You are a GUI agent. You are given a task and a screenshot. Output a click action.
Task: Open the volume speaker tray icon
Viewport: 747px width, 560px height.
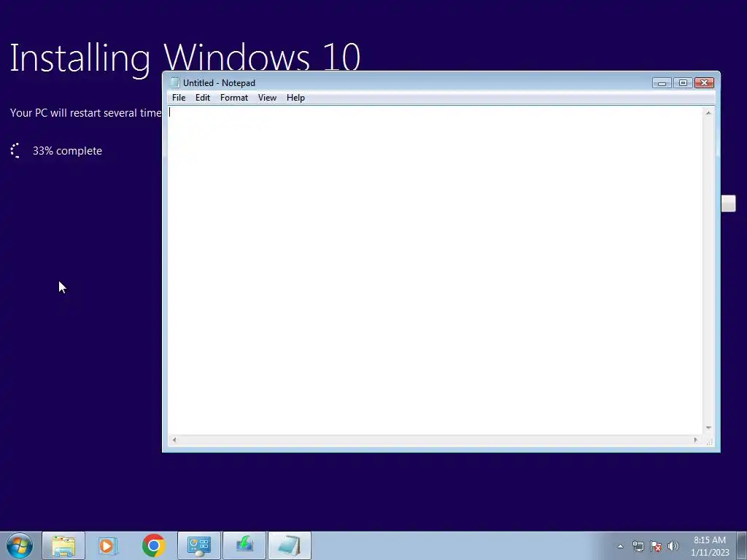coord(673,546)
